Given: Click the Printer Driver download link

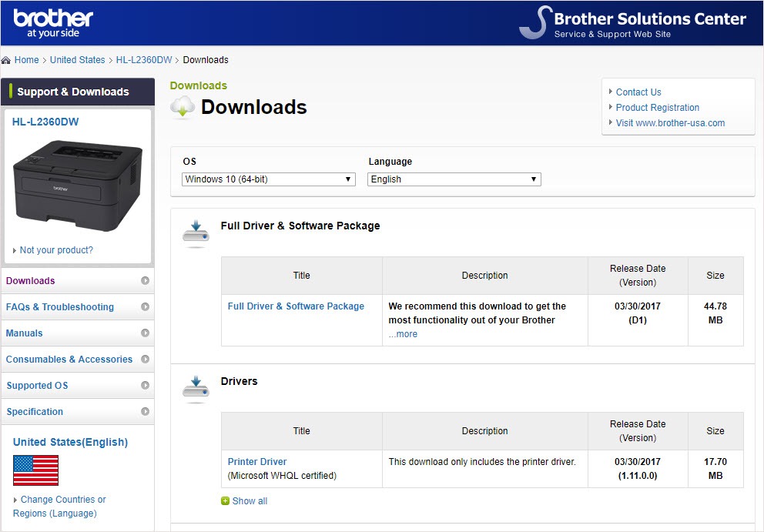Looking at the screenshot, I should pyautogui.click(x=257, y=462).
